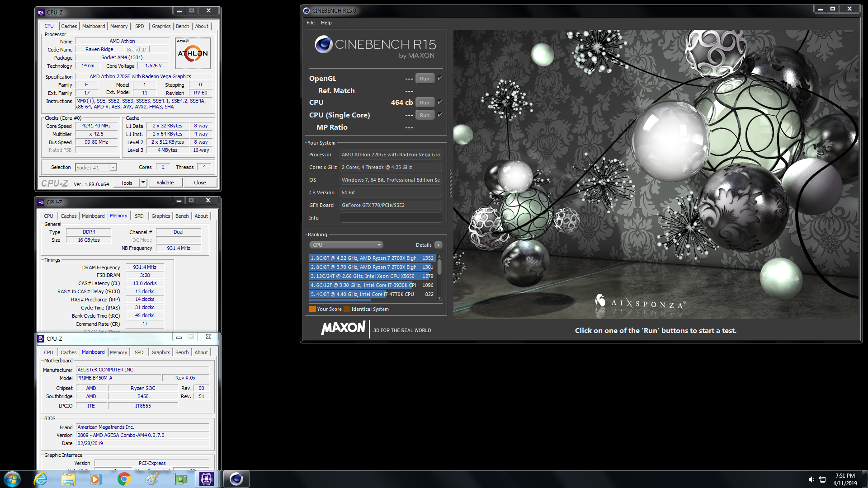
Task: Open the green graphics card taskbar icon
Action: point(180,479)
